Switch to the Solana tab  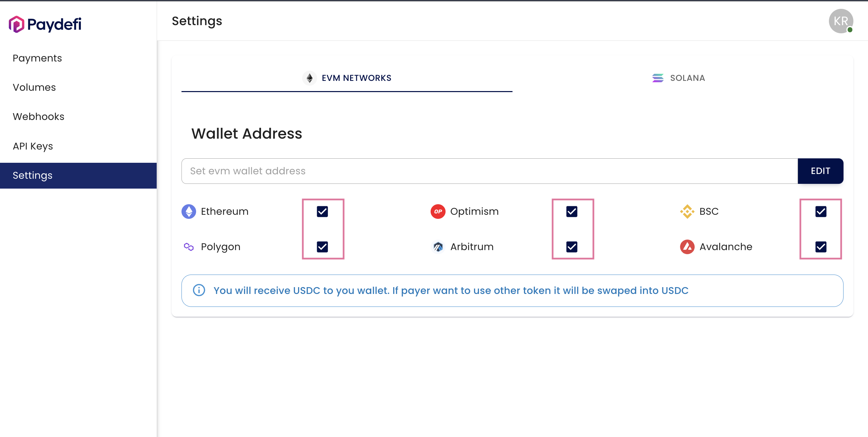pyautogui.click(x=678, y=78)
